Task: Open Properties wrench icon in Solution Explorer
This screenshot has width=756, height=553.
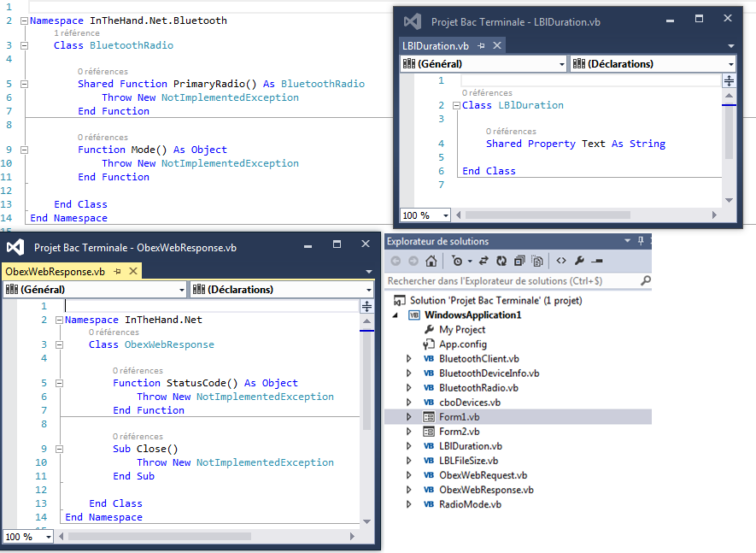Action: (x=579, y=261)
